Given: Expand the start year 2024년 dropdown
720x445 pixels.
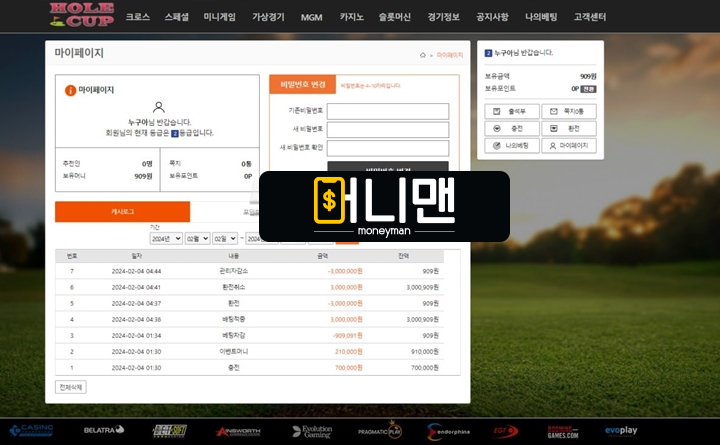Looking at the screenshot, I should tap(165, 238).
